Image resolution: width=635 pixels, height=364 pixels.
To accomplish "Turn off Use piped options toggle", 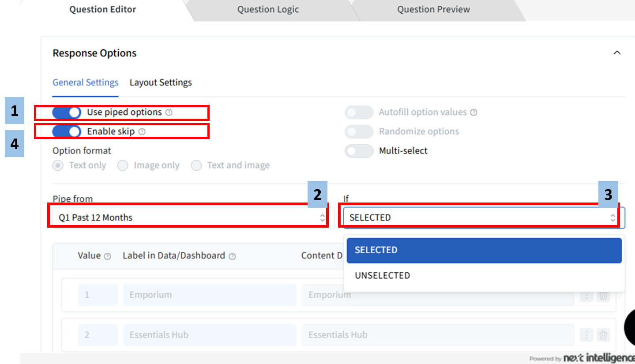I will 67,113.
